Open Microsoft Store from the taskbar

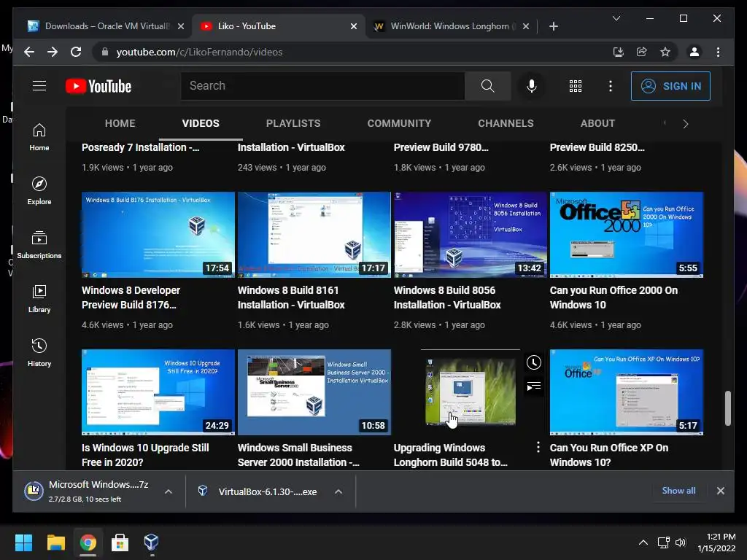tap(120, 542)
